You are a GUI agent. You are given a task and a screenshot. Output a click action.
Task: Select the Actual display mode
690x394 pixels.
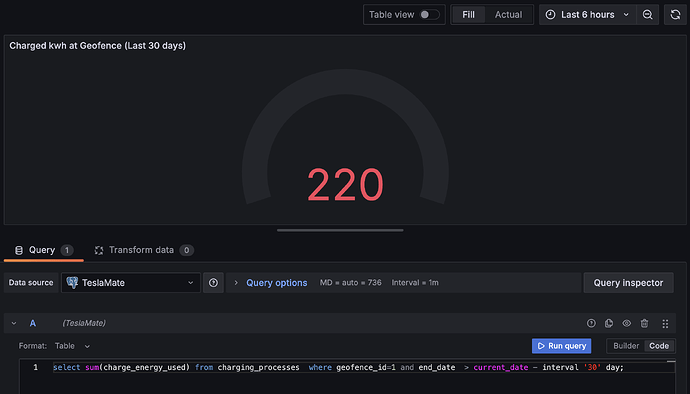pyautogui.click(x=508, y=15)
